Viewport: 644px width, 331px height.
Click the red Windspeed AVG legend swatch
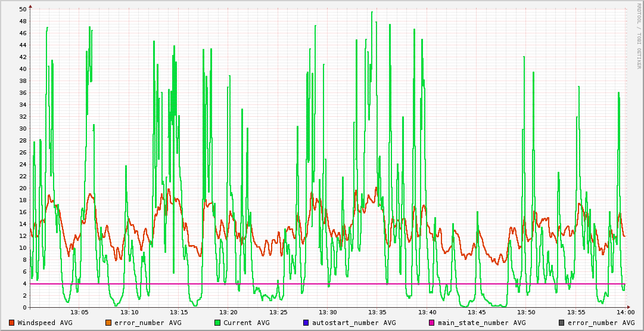click(x=12, y=323)
